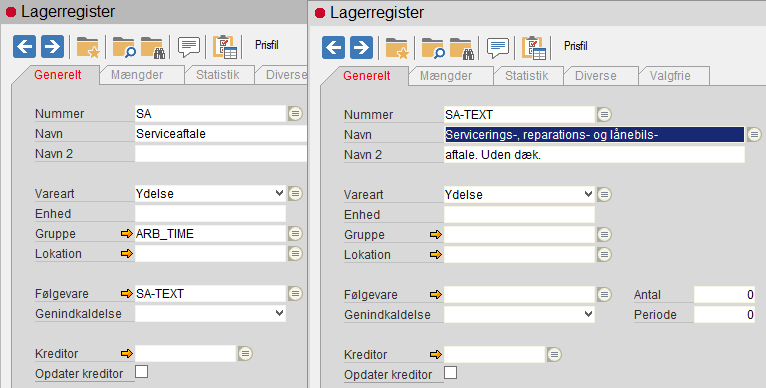766x388 pixels.
Task: Open Genindkaldelse dropdown in left window
Action: pos(279,313)
